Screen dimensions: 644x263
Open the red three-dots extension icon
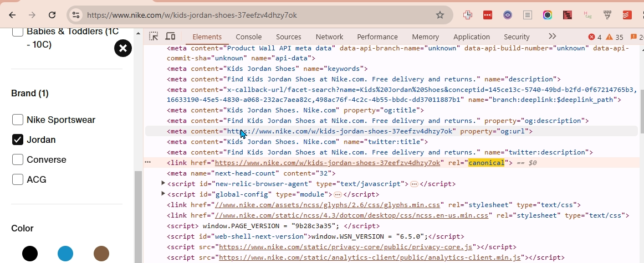pos(488,15)
